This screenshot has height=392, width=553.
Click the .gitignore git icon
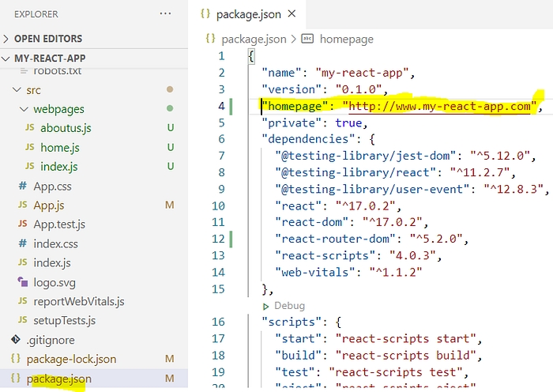(x=15, y=340)
